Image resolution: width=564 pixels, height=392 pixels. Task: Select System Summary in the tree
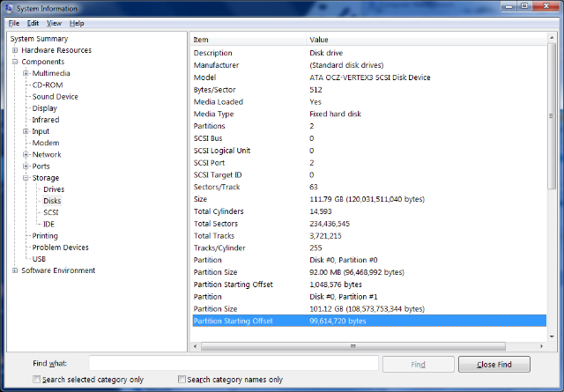(39, 39)
